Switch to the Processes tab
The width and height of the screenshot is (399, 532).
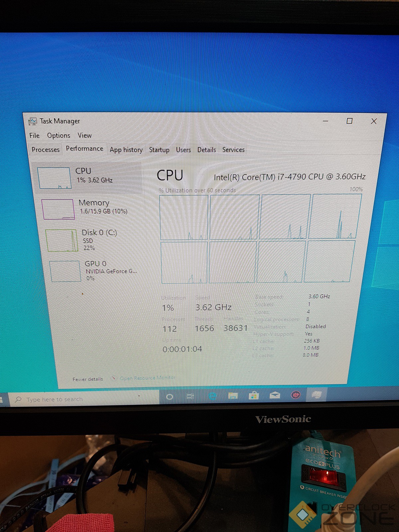point(46,150)
